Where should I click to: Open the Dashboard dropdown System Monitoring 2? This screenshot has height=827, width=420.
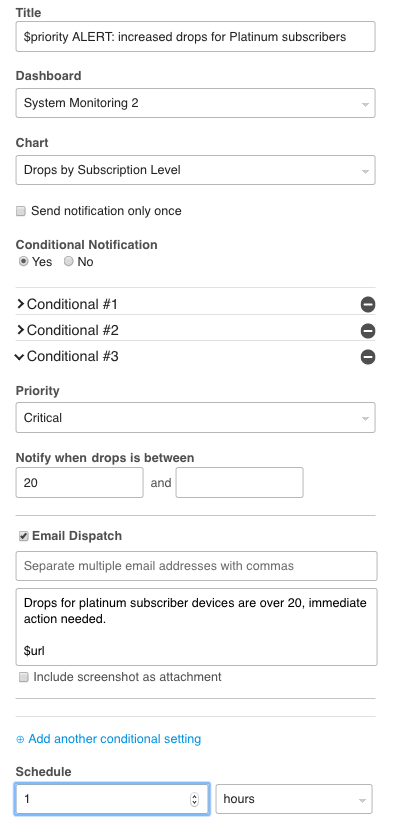pos(195,103)
